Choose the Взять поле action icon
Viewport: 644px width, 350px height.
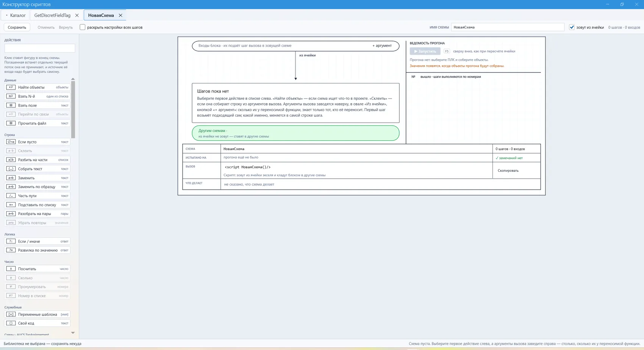point(11,105)
